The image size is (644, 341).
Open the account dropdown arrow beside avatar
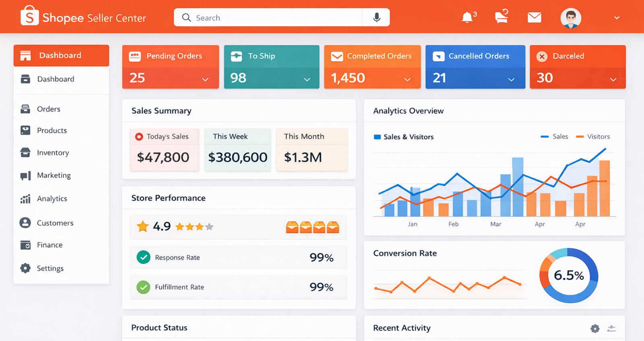617,18
